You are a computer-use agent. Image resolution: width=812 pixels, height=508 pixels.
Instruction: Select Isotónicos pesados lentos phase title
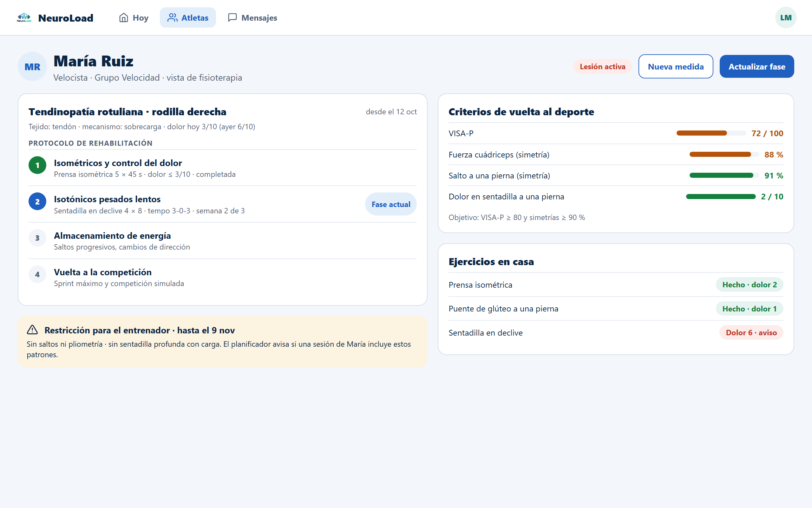pyautogui.click(x=107, y=199)
